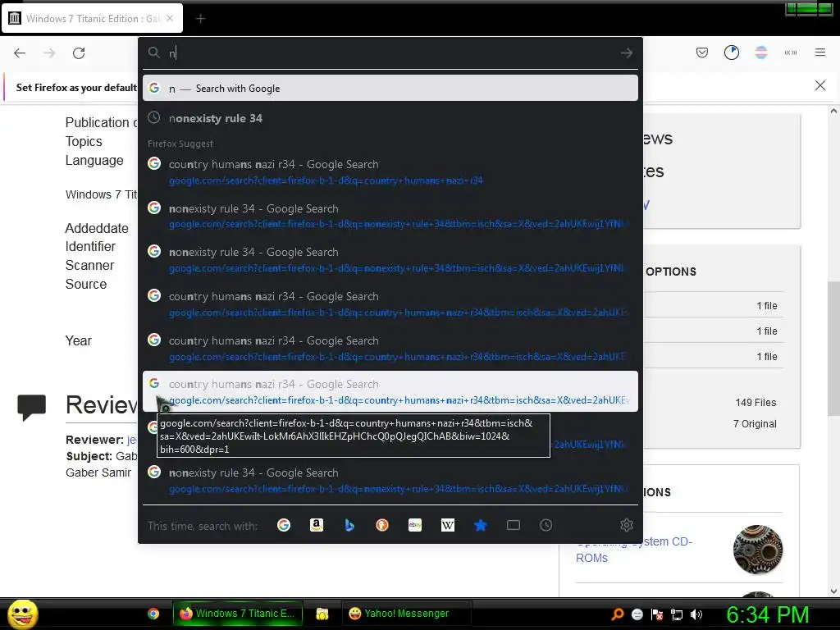The width and height of the screenshot is (840, 630).
Task: Click the magnifier icon in system tray
Action: tap(618, 614)
